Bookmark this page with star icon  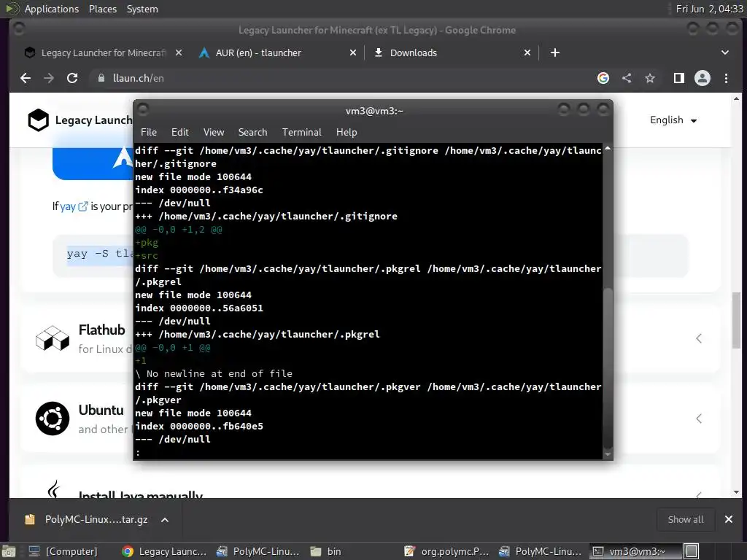coord(650,78)
